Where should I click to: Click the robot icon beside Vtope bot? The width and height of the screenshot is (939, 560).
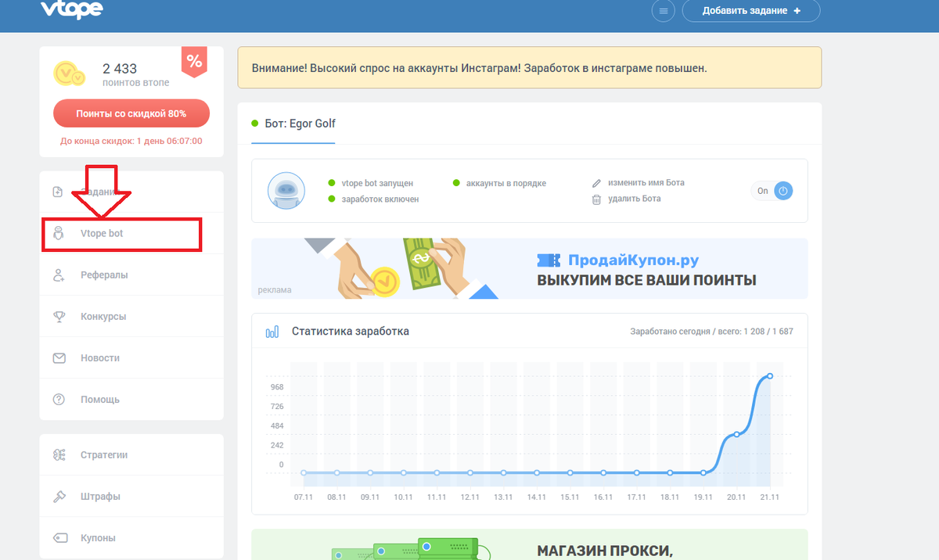[x=58, y=234]
